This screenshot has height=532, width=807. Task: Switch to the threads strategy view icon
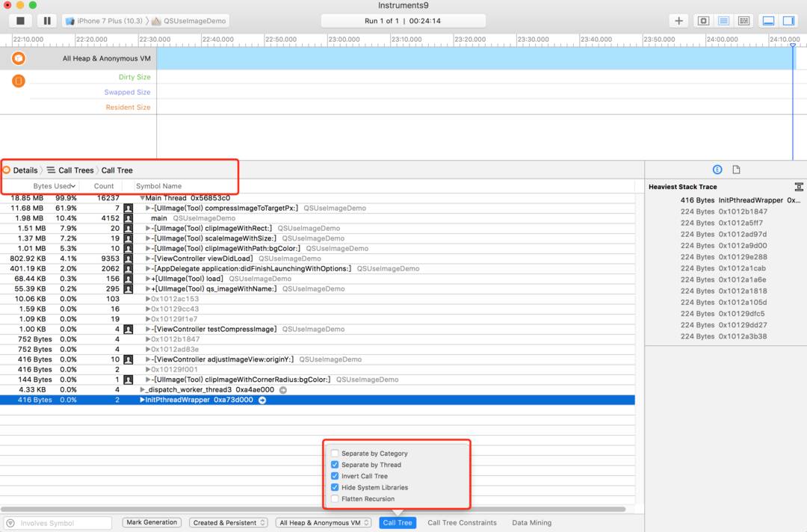coord(743,21)
